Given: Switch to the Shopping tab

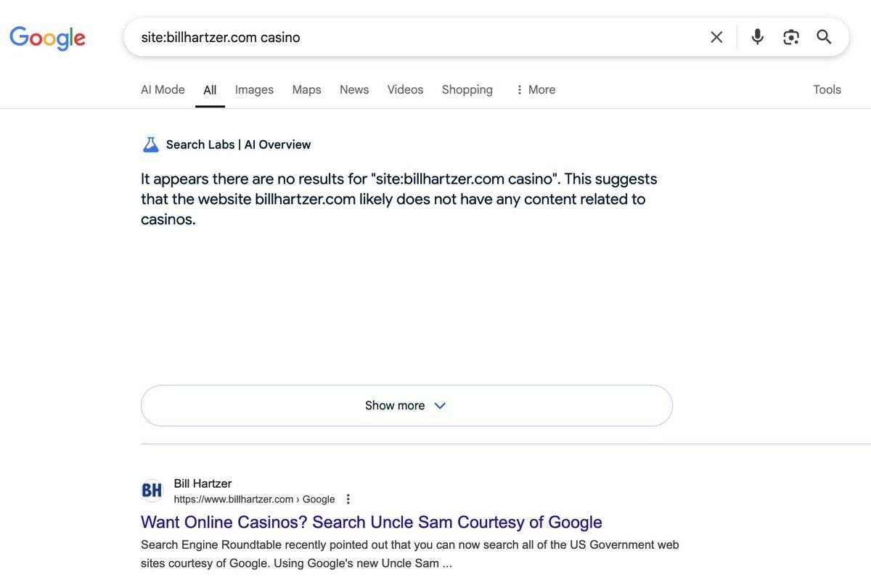Looking at the screenshot, I should [x=467, y=89].
